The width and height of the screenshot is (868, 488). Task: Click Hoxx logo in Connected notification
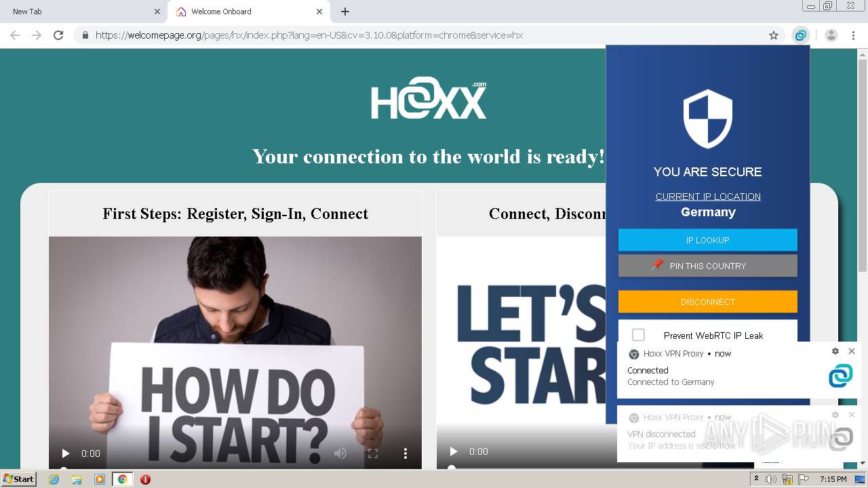(841, 375)
